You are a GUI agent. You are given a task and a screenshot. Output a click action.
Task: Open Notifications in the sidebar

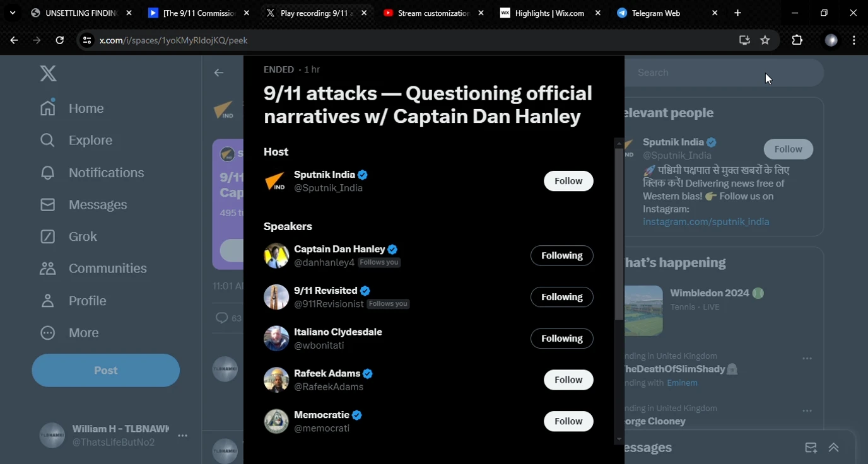[92, 173]
